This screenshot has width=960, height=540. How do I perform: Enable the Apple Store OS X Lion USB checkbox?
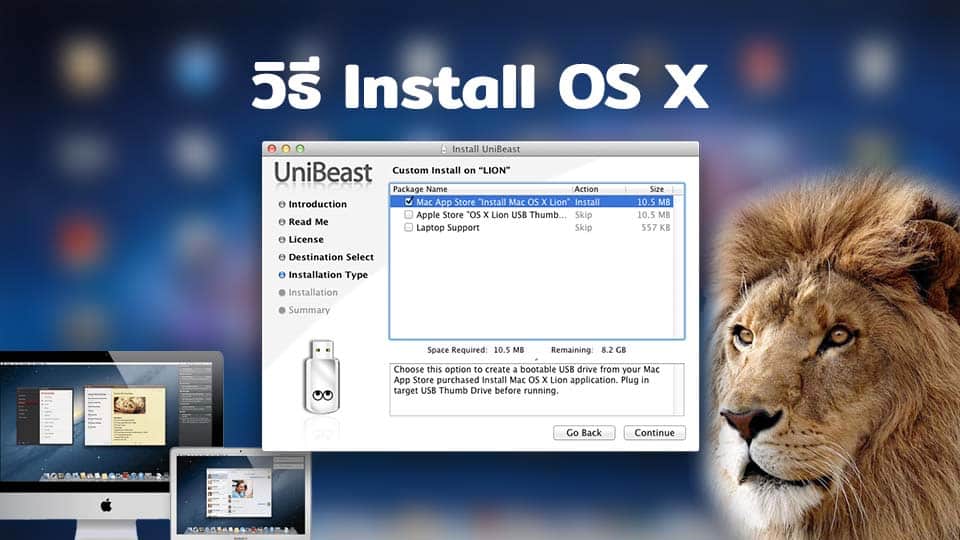click(x=409, y=215)
